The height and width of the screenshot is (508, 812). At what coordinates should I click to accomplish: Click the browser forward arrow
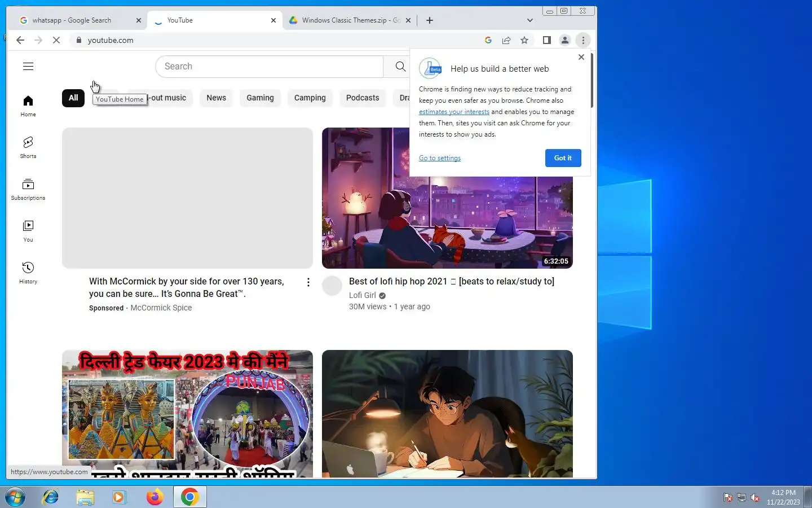coord(38,40)
